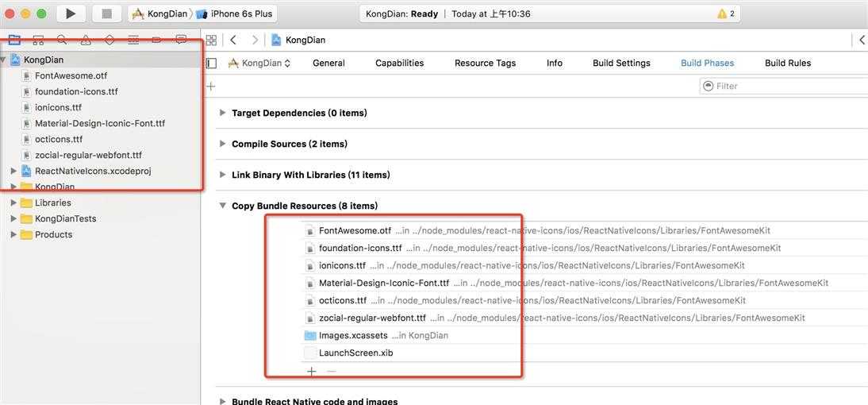The image size is (868, 405).
Task: Add a new build phase with plus
Action: click(210, 87)
